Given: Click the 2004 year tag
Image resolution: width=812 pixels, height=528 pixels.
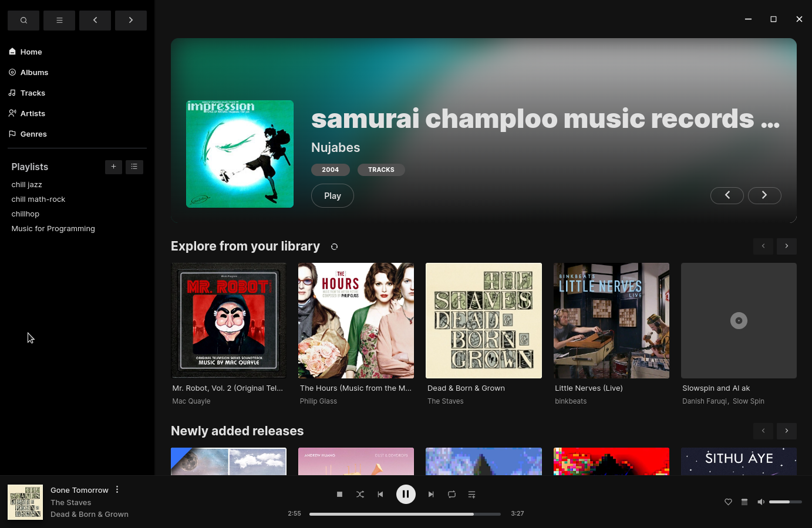Looking at the screenshot, I should tap(331, 170).
